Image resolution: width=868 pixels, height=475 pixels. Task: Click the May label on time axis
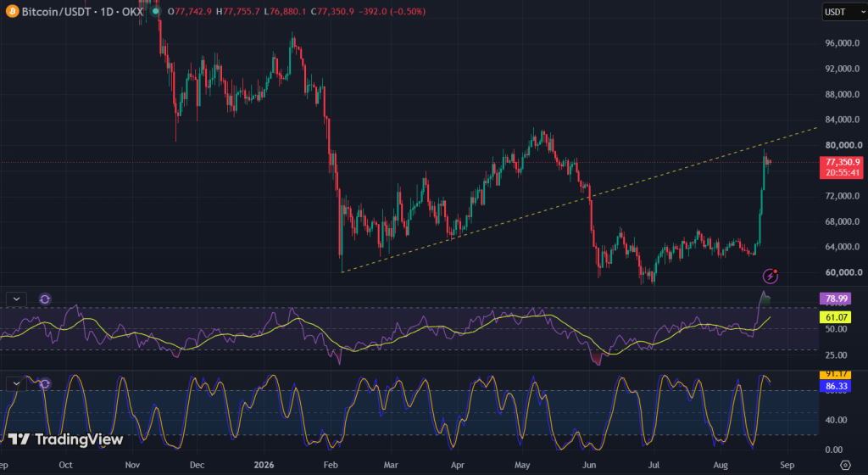[522, 465]
